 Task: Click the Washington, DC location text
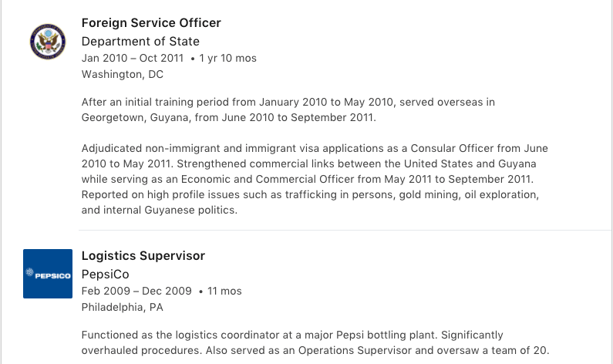click(x=122, y=75)
